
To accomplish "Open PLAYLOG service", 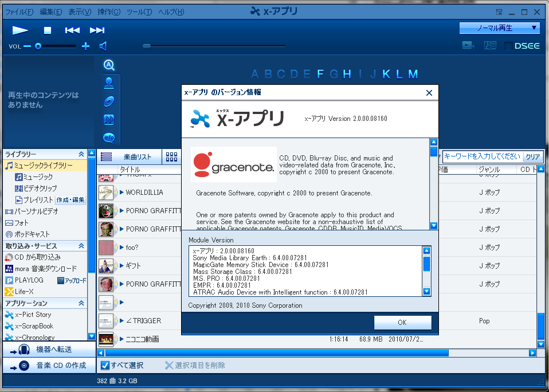I will 24,280.
